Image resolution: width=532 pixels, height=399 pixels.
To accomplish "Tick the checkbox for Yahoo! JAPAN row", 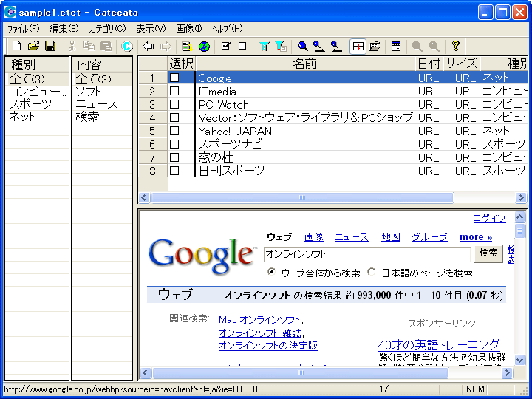I will (174, 131).
